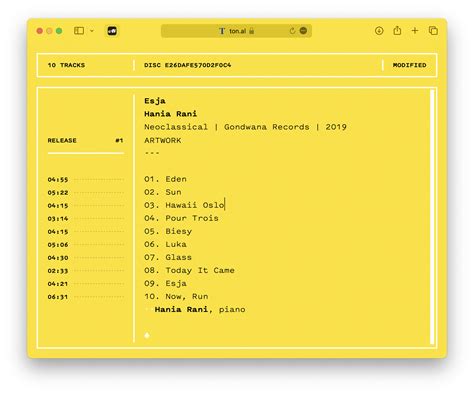
Task: Click the ARTWORK link
Action: click(x=163, y=140)
